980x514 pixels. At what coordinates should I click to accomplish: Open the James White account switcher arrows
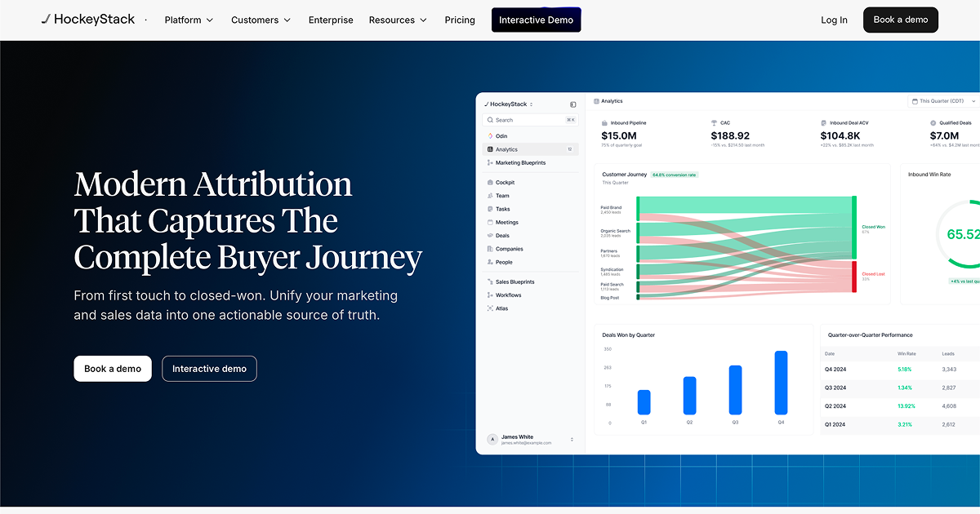pyautogui.click(x=572, y=439)
